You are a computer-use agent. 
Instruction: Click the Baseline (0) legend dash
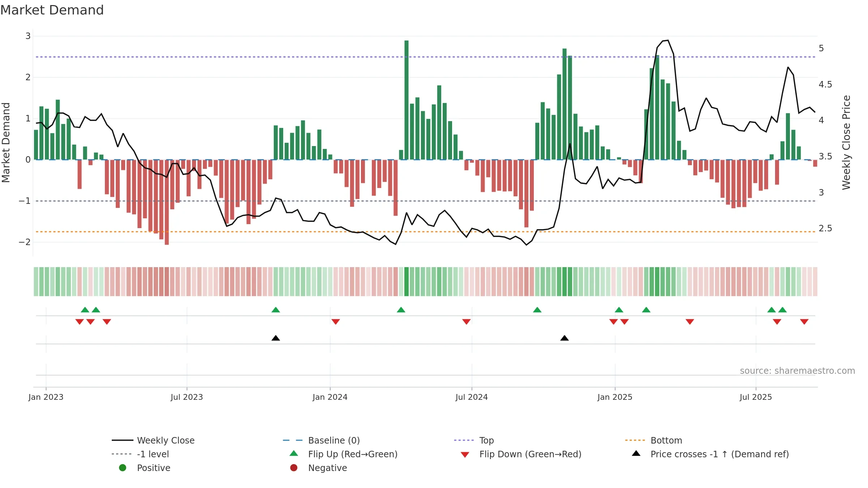pos(293,440)
